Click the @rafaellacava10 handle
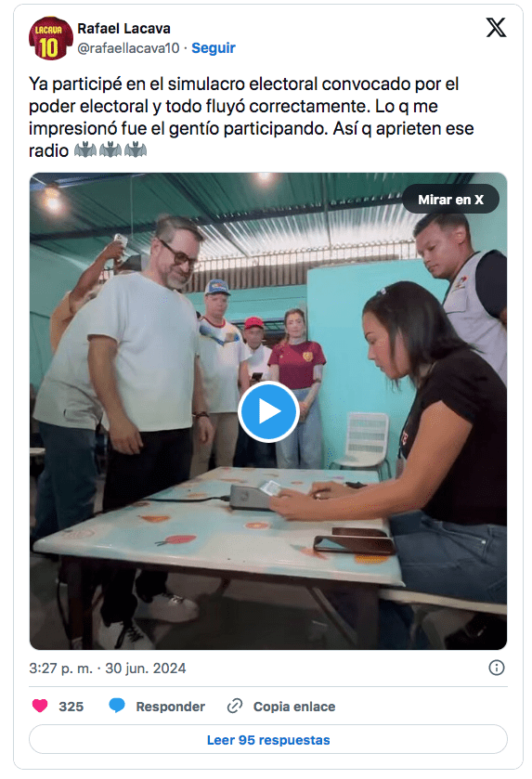 tap(128, 48)
